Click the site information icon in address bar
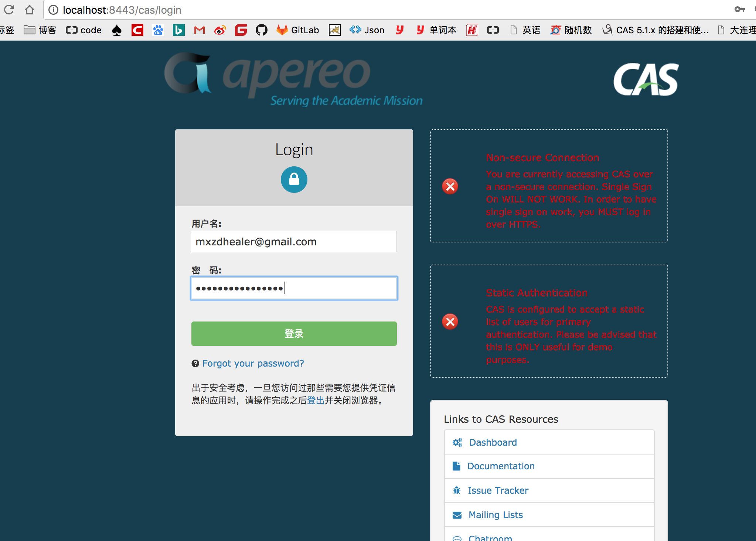The width and height of the screenshot is (756, 541). click(x=54, y=10)
